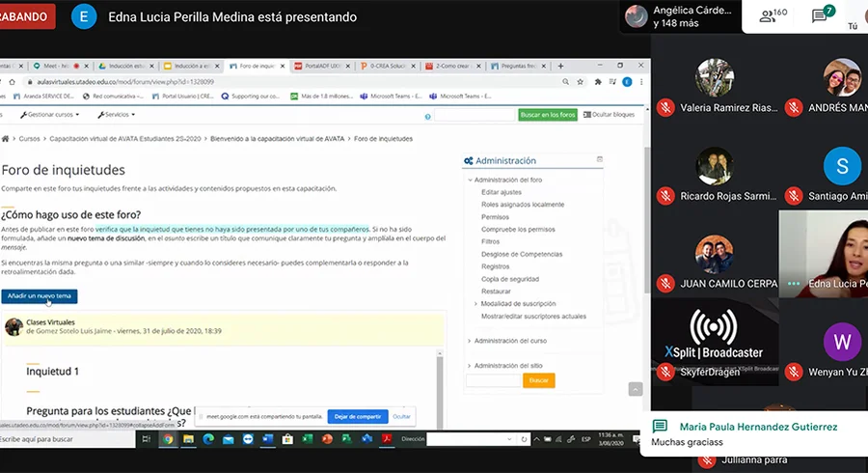Click the forum page vertical scrollbar
The image size is (868, 473).
click(646, 219)
